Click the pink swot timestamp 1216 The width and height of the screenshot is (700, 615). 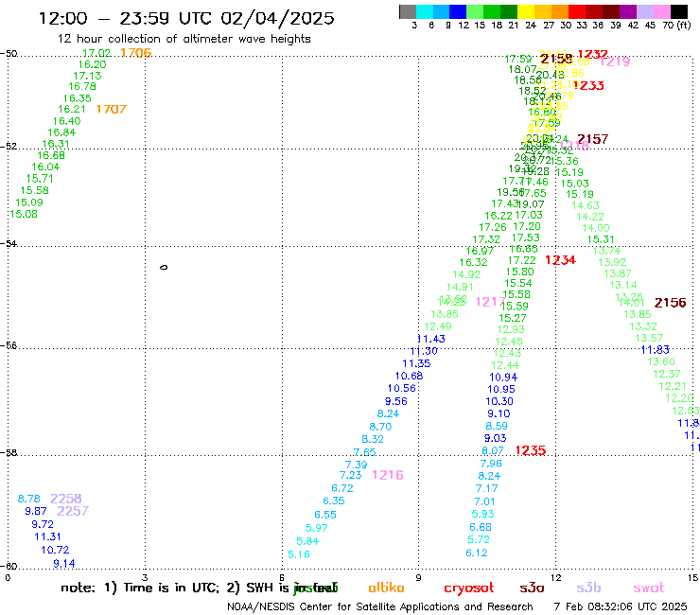(388, 475)
